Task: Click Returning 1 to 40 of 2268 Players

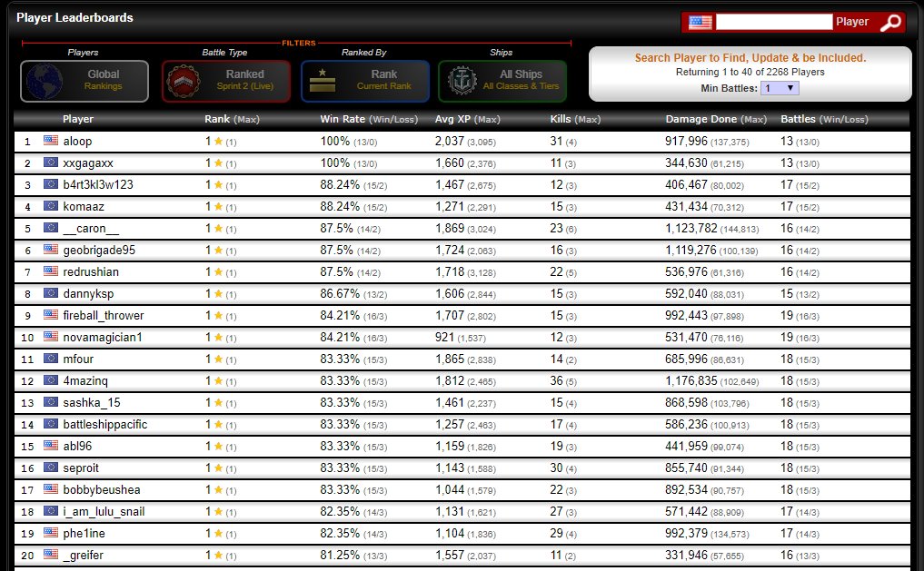Action: pos(750,72)
